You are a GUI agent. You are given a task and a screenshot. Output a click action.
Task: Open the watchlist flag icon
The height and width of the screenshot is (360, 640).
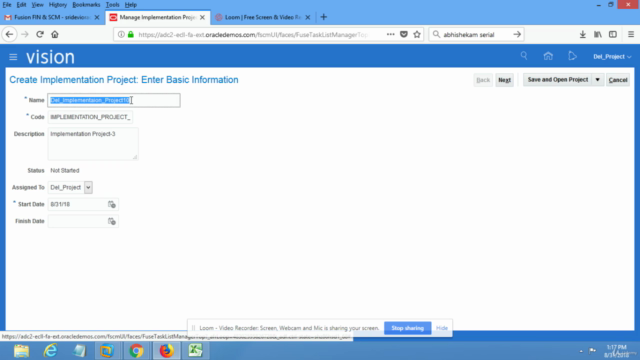pyautogui.click(x=572, y=56)
